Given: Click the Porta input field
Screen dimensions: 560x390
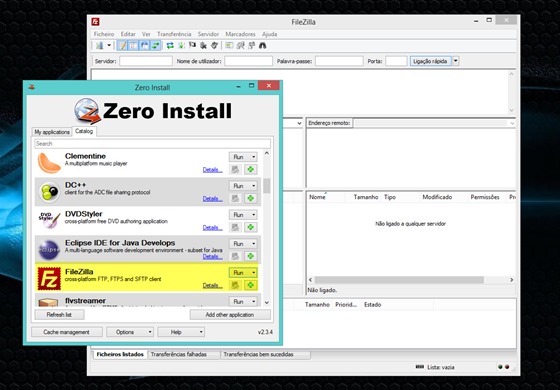Looking at the screenshot, I should click(x=396, y=61).
